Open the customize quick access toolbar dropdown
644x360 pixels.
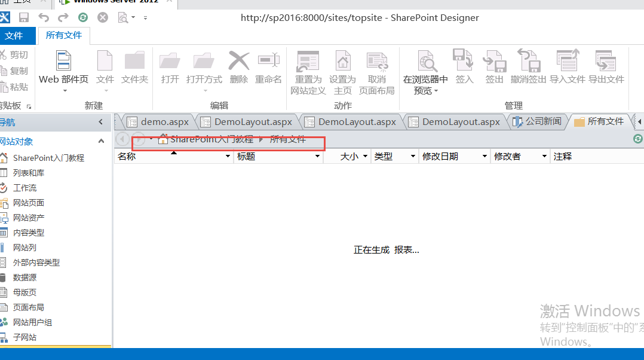tap(145, 18)
